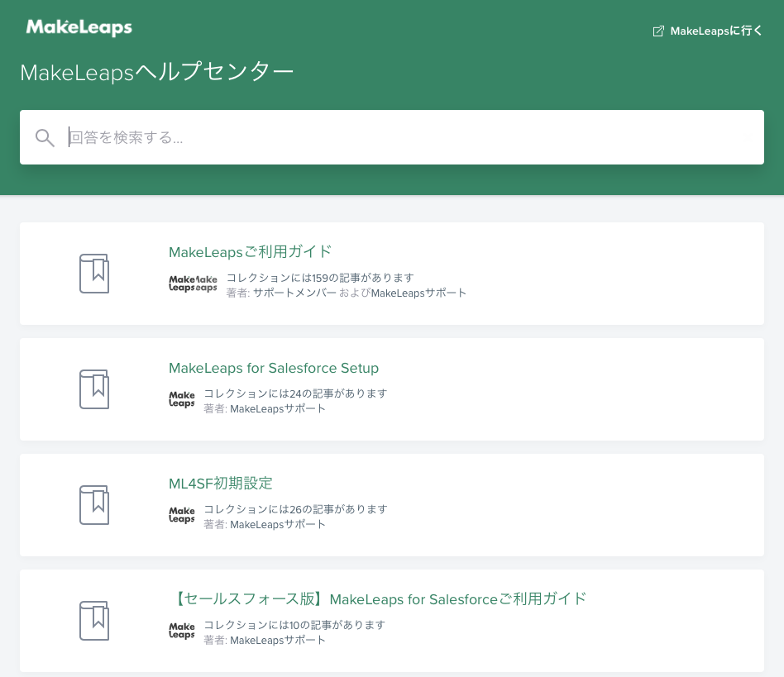Click the サポートメンバー author link
Screen dimensions: 784x677
tap(294, 293)
